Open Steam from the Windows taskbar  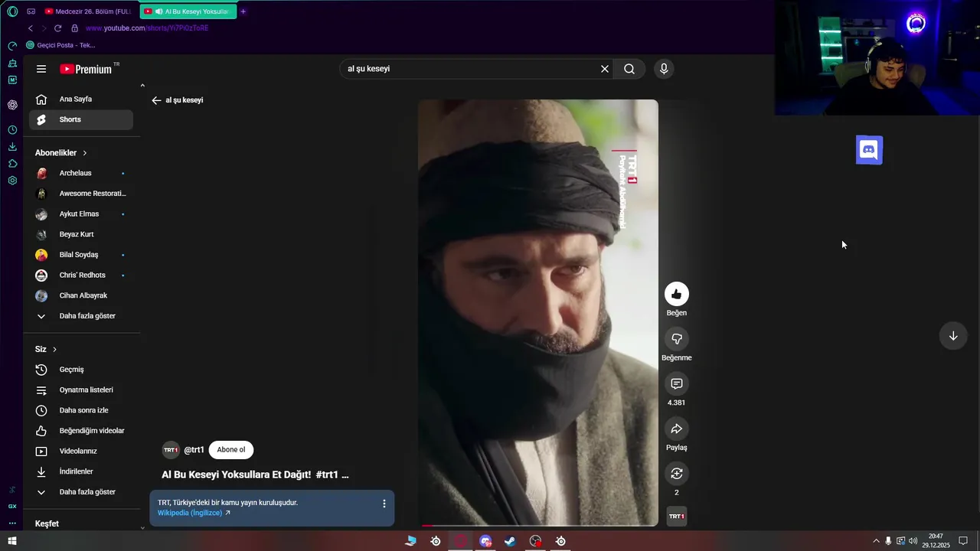(x=510, y=541)
